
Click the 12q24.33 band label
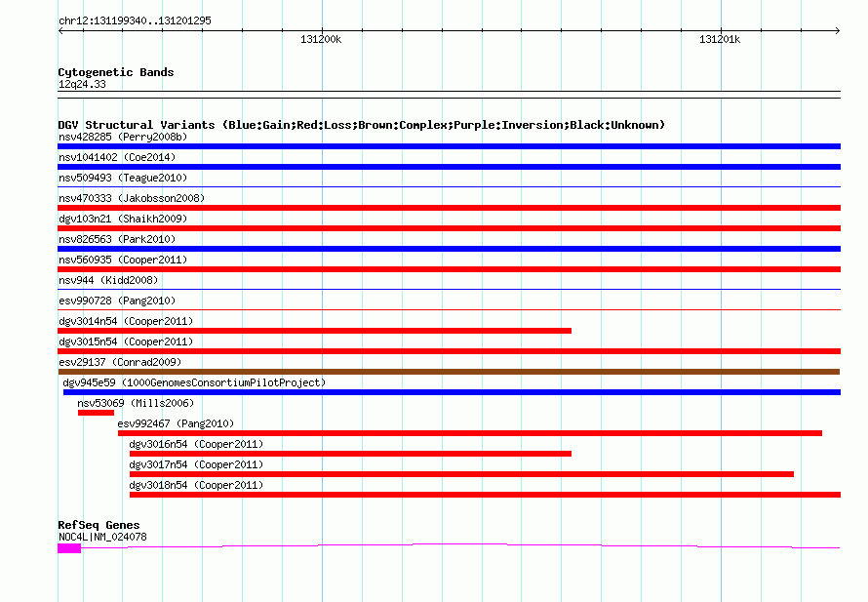(x=82, y=84)
